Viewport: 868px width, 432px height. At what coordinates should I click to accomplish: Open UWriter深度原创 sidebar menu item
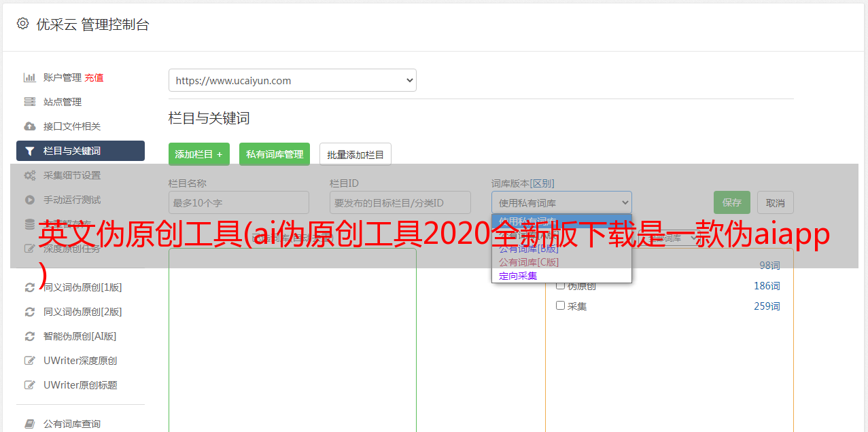[x=80, y=361]
